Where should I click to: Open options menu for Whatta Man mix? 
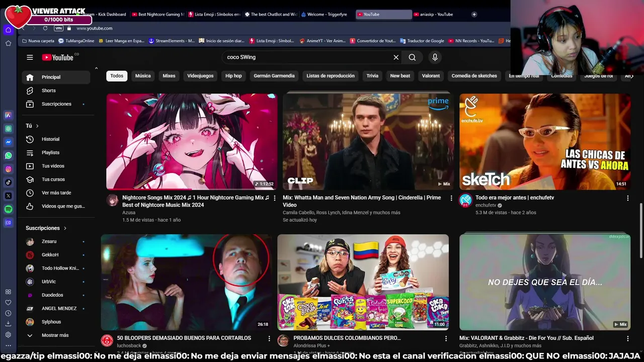pos(451,198)
